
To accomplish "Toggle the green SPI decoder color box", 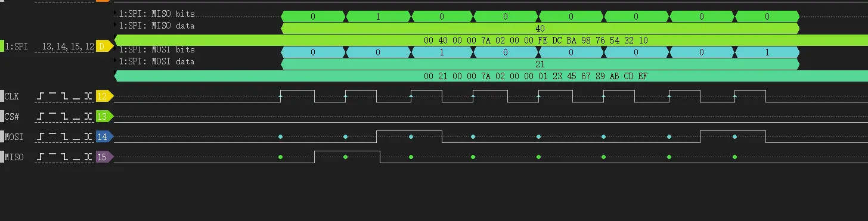I will click(x=2, y=46).
